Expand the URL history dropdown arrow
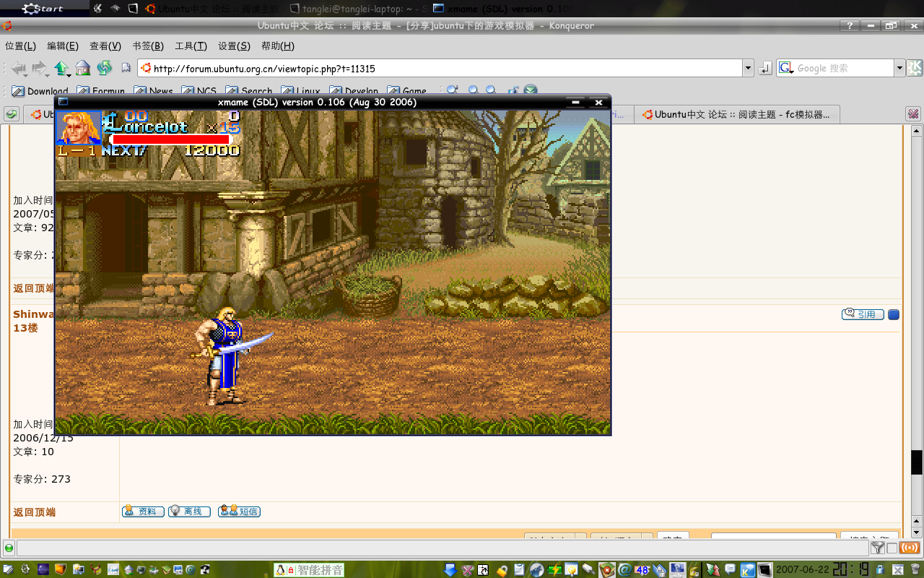This screenshot has height=578, width=924. [748, 69]
